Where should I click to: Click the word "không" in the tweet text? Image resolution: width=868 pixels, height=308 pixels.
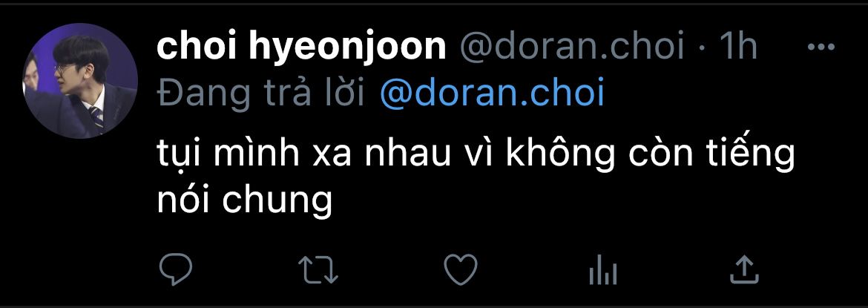tap(559, 156)
